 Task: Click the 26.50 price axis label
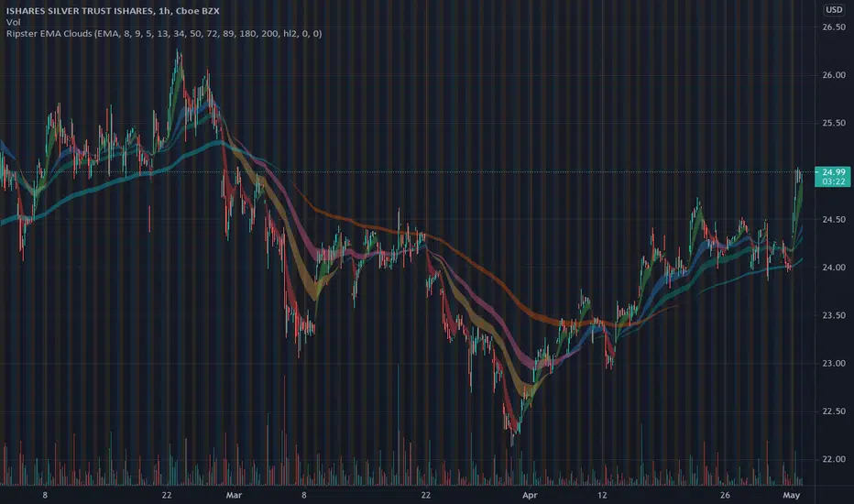pos(834,27)
